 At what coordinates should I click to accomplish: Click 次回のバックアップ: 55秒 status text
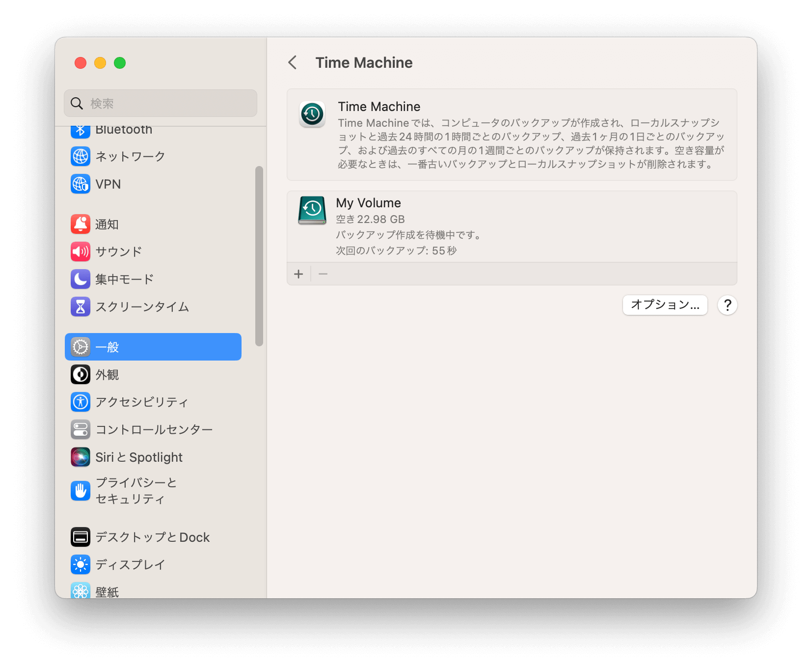click(396, 251)
